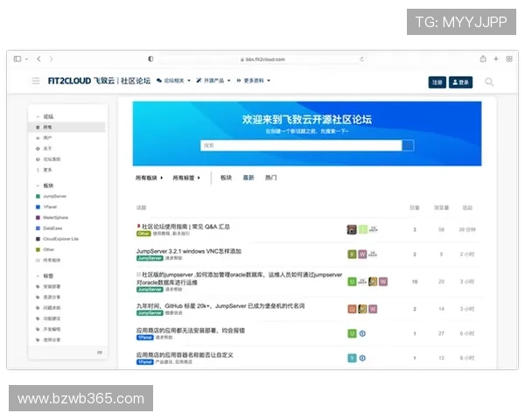The image size is (525, 420).
Task: Click Other badge under Q&A topic
Action: 143,234
